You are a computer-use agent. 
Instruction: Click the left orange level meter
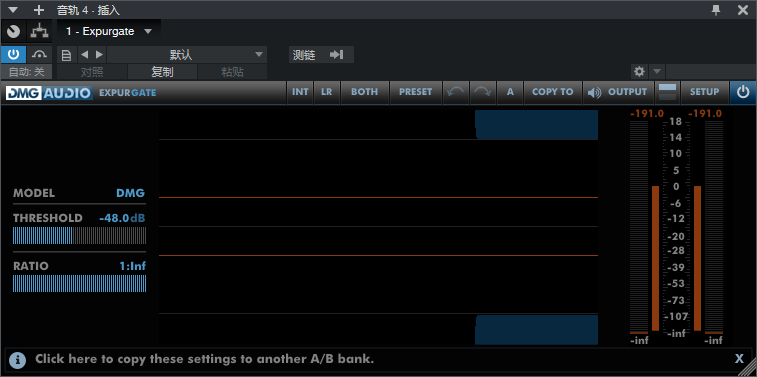[x=655, y=258]
